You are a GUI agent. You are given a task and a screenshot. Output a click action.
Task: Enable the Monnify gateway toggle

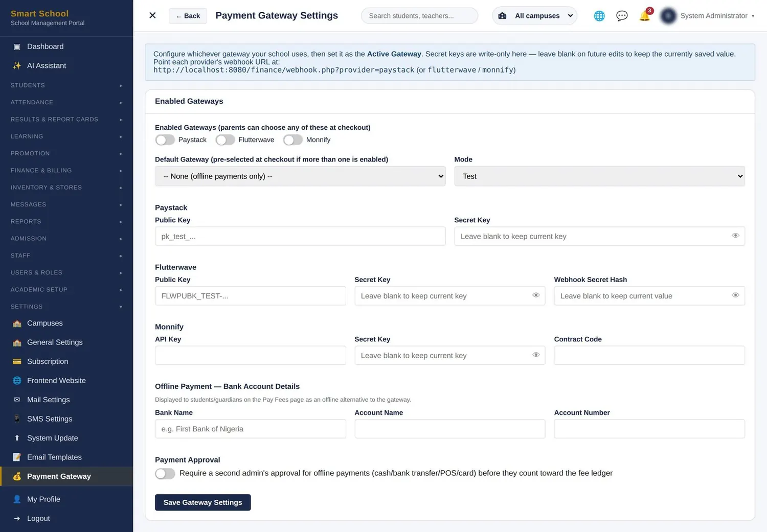pyautogui.click(x=293, y=140)
